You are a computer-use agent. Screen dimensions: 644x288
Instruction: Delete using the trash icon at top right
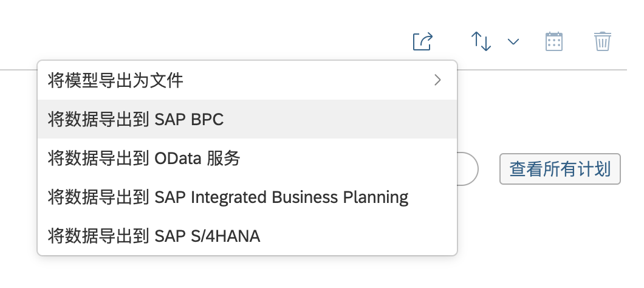click(602, 41)
